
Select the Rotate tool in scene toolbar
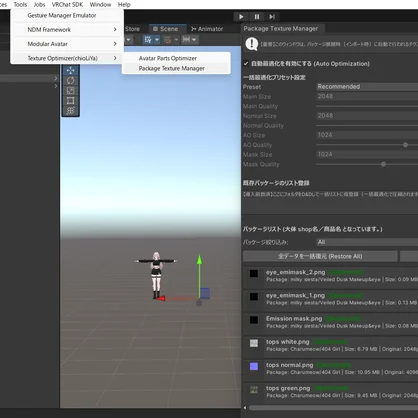click(70, 80)
